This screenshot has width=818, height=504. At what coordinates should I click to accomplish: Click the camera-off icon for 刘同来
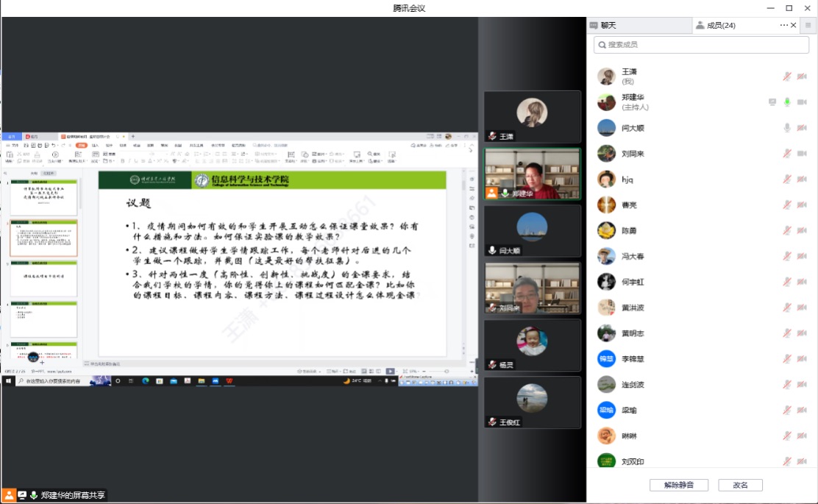(x=802, y=154)
